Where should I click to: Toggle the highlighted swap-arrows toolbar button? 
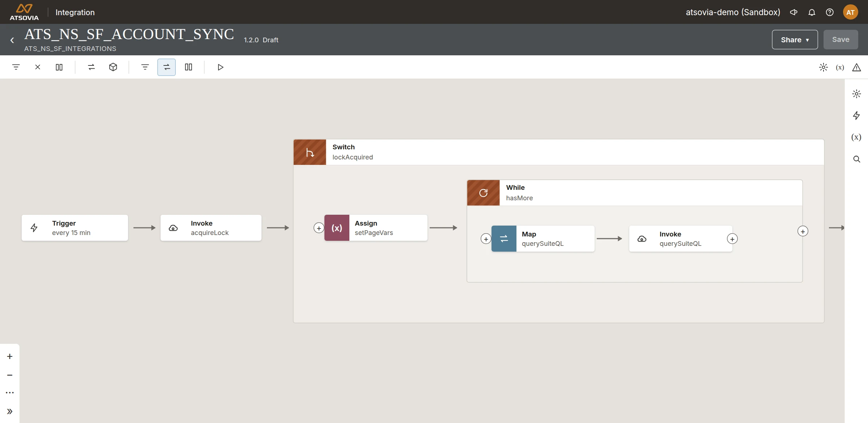[x=166, y=67]
